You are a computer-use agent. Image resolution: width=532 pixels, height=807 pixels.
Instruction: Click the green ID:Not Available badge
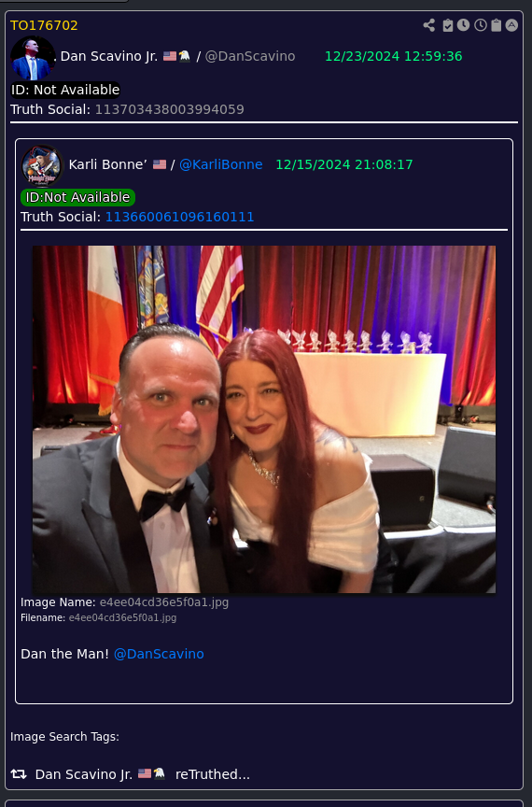click(x=77, y=197)
